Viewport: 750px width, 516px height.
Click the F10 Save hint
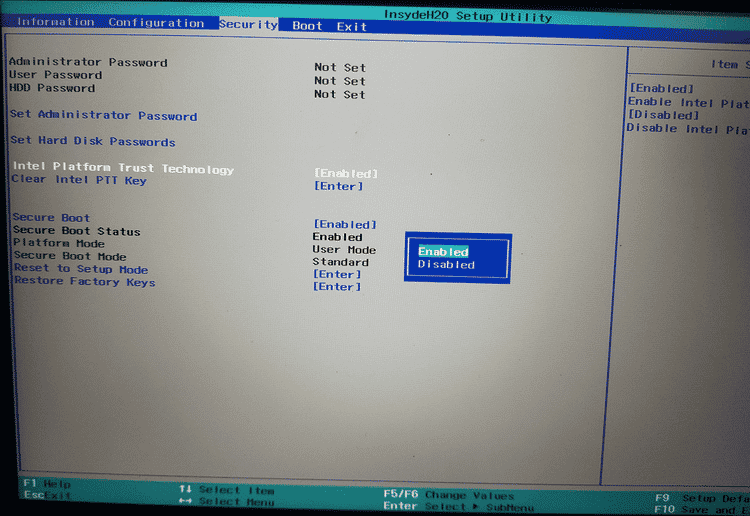[702, 509]
